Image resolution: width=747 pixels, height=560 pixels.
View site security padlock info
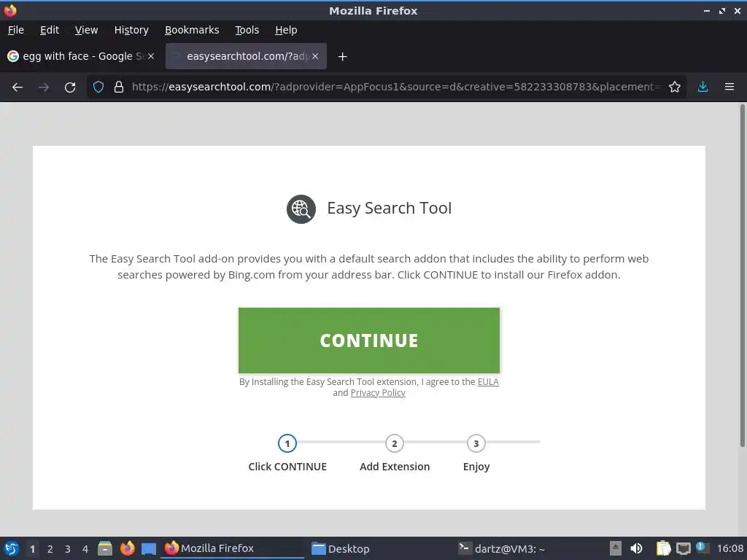coord(119,87)
